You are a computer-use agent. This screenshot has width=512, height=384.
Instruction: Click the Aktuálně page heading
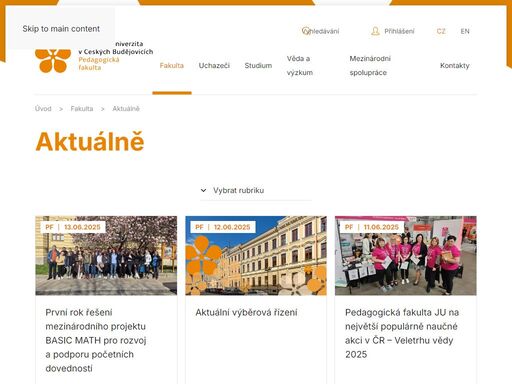point(90,142)
